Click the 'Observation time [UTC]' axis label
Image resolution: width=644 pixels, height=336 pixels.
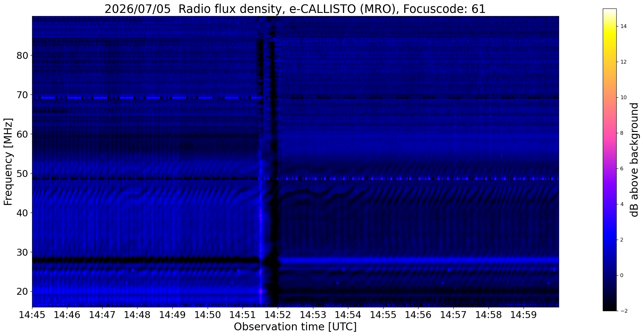click(295, 327)
